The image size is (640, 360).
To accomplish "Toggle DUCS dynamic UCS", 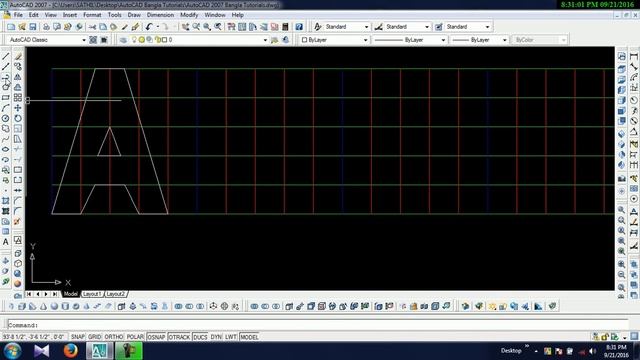I will [200, 337].
